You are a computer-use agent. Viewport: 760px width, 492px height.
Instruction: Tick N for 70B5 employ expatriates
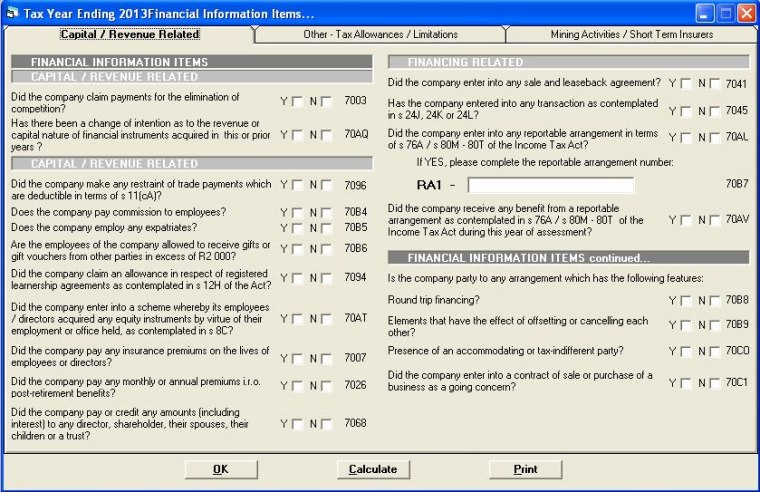coord(327,228)
